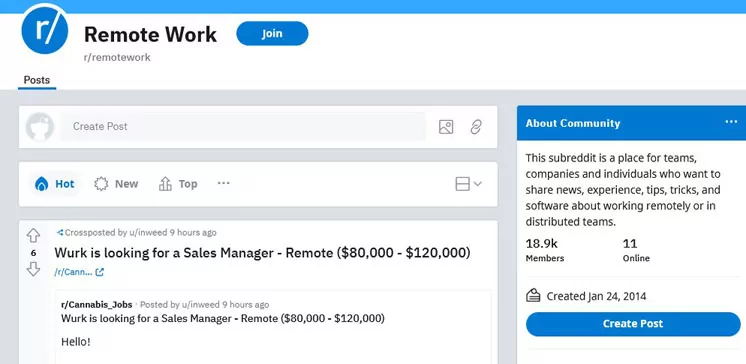Image resolution: width=746 pixels, height=364 pixels.
Task: Click Create Post button in sidebar
Action: pyautogui.click(x=633, y=324)
